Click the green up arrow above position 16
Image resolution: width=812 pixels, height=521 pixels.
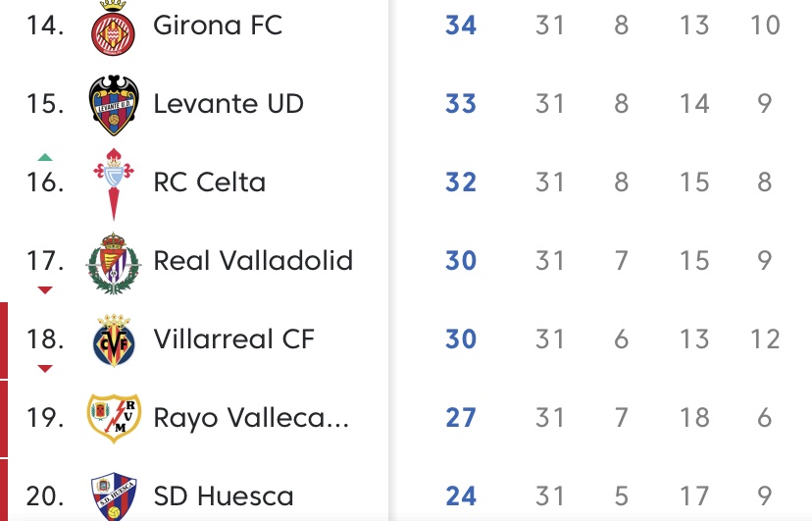(x=45, y=157)
